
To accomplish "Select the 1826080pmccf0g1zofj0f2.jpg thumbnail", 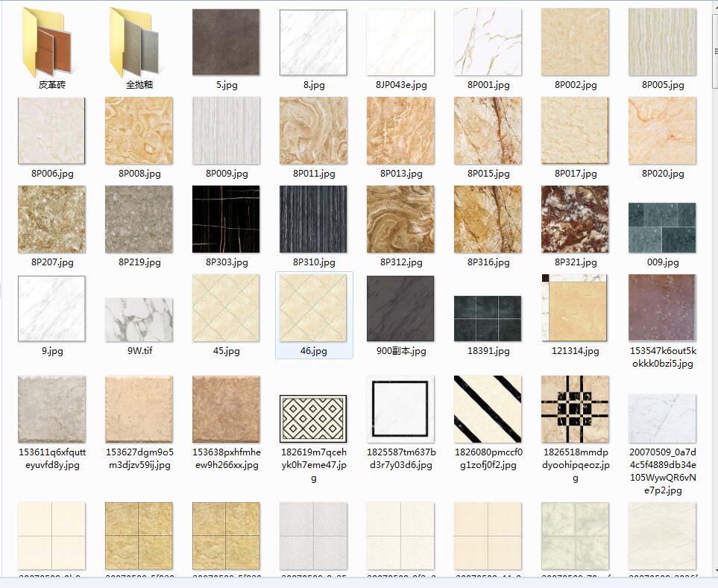I will [488, 409].
